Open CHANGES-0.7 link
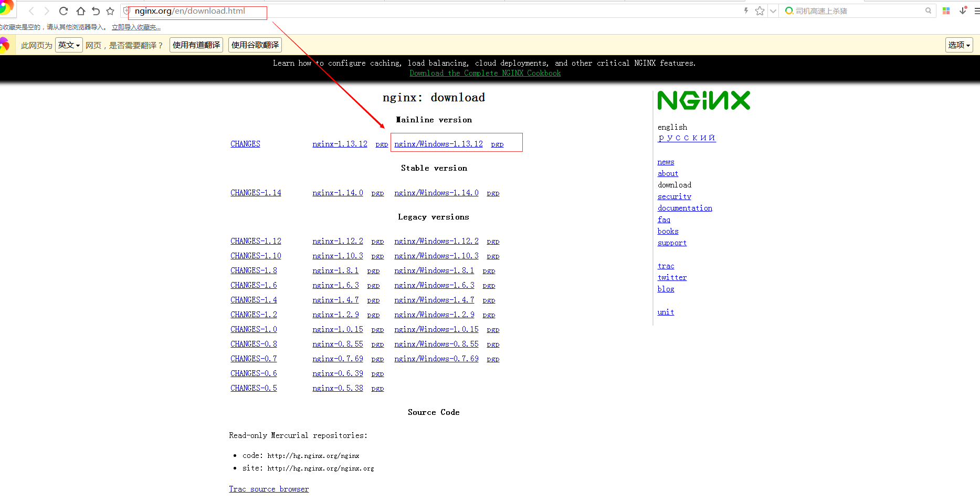Screen dimensions: 980x501 (x=254, y=359)
